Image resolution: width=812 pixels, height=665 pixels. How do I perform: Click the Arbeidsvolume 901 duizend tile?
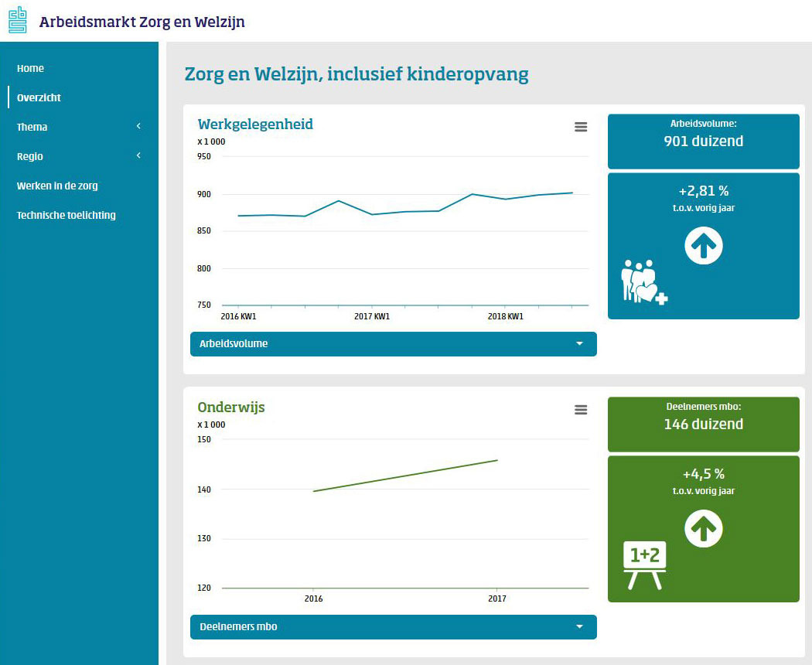point(703,142)
